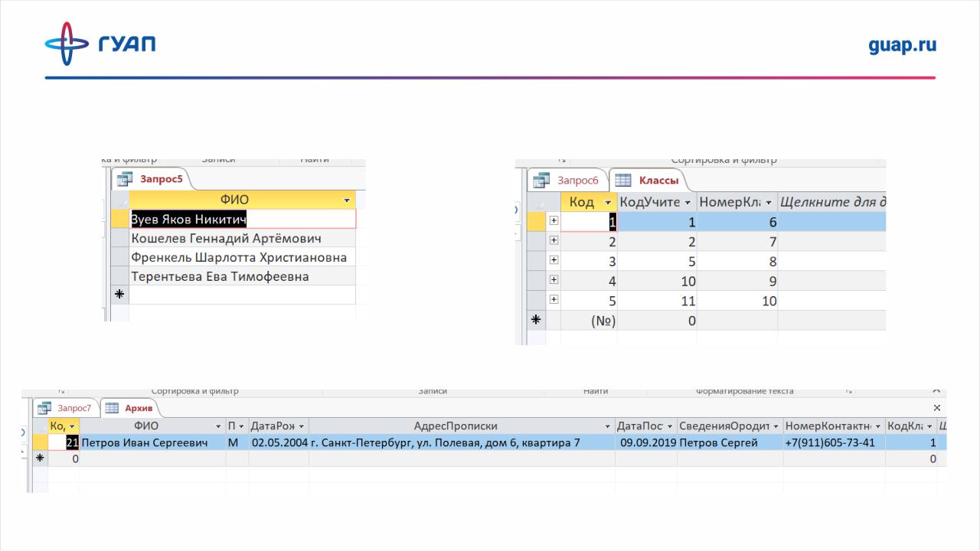
Task: Open the Код column filter dropdown
Action: (x=608, y=203)
